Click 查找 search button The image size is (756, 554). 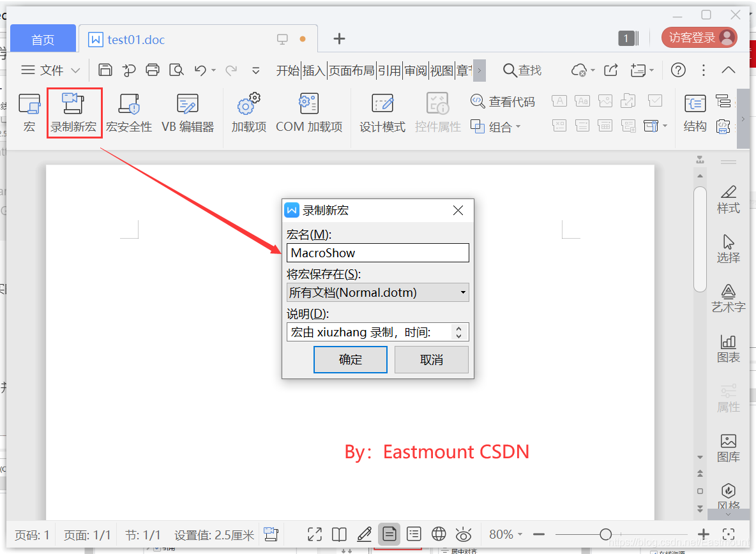point(522,70)
